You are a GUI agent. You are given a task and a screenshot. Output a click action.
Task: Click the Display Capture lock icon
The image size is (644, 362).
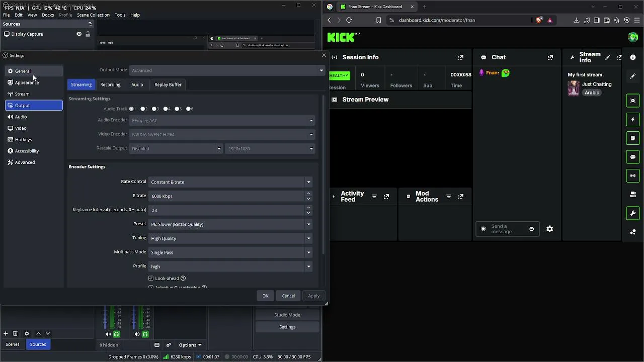point(88,34)
